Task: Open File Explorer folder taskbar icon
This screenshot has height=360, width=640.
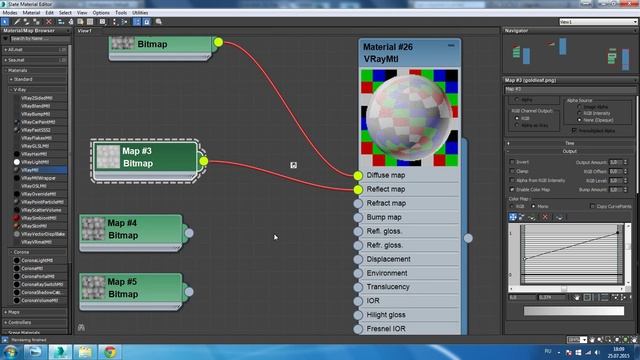Action: pos(85,352)
